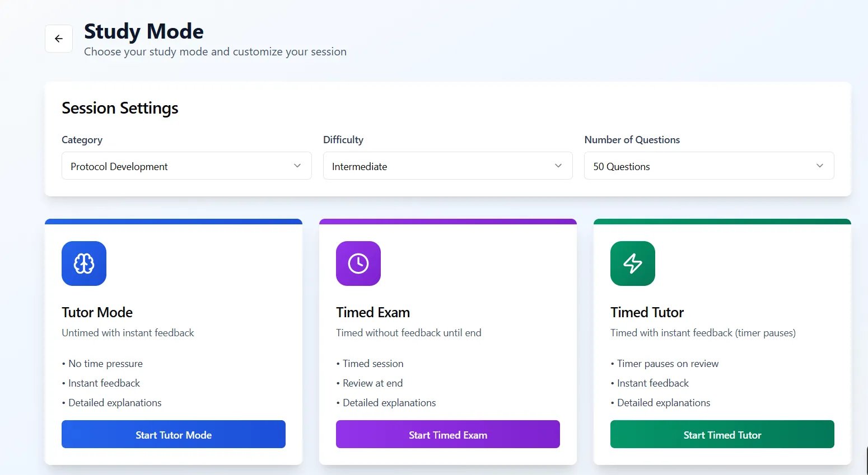Select the lightning bolt icon on Timed Tutor card
Screen dimensions: 868x475
(x=633, y=263)
